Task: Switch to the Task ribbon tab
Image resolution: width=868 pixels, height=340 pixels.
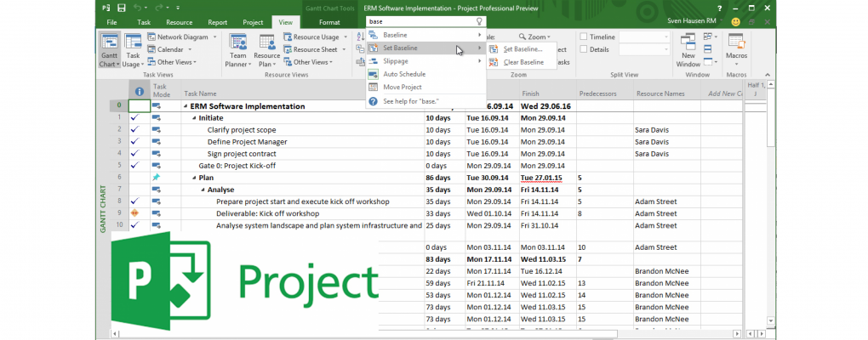Action: click(x=144, y=22)
